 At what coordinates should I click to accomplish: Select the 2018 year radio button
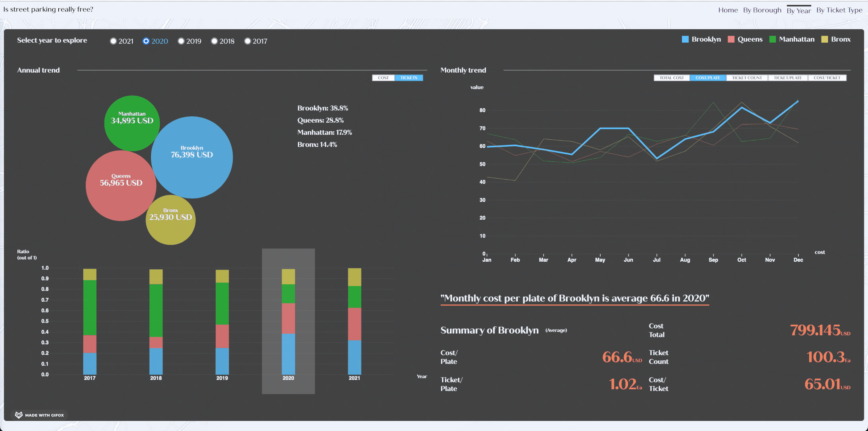pyautogui.click(x=214, y=41)
